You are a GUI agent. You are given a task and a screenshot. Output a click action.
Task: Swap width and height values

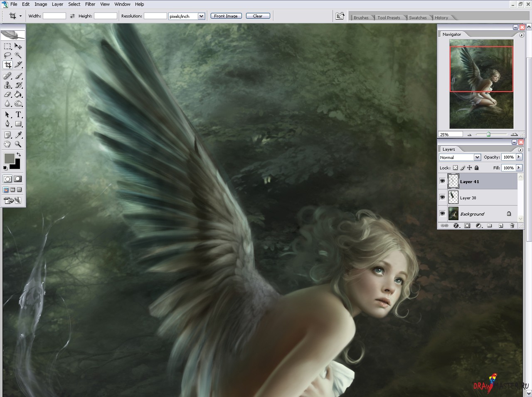pyautogui.click(x=72, y=16)
